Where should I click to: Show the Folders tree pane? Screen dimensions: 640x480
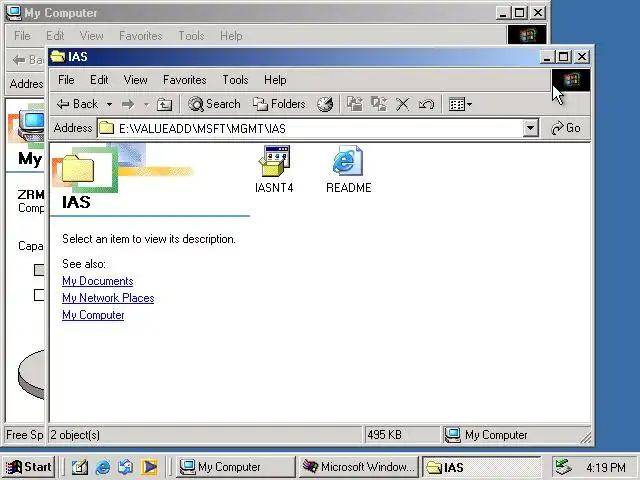coord(279,104)
